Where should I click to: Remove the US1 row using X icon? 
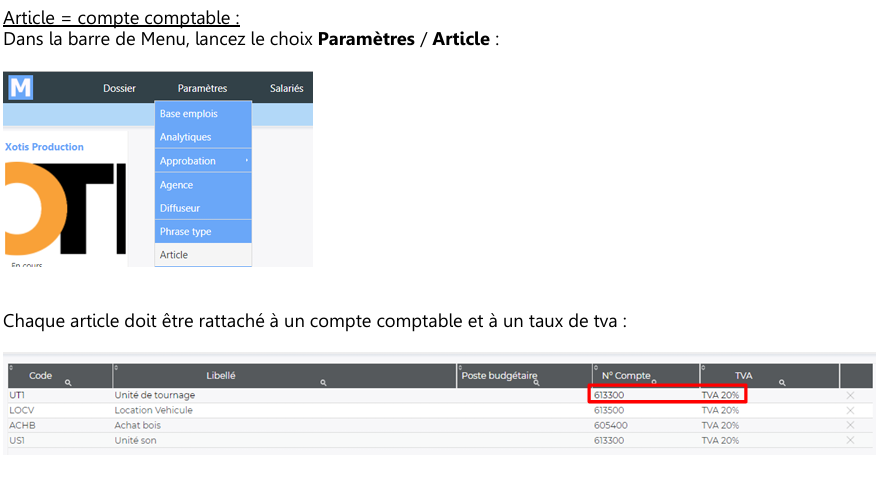pos(850,440)
